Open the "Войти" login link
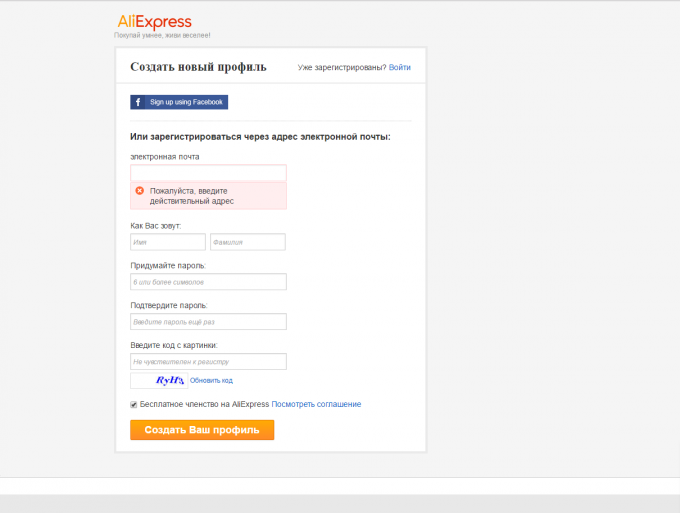This screenshot has width=680, height=513. 400,68
